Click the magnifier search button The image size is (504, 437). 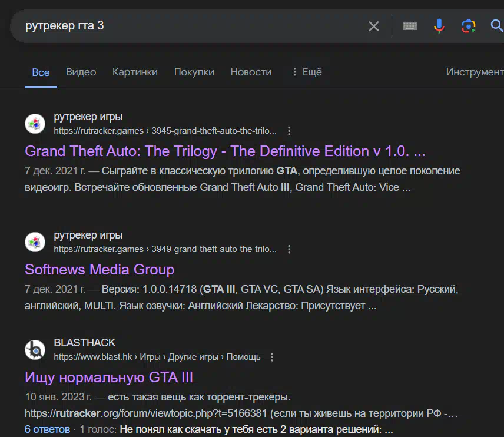pyautogui.click(x=496, y=26)
